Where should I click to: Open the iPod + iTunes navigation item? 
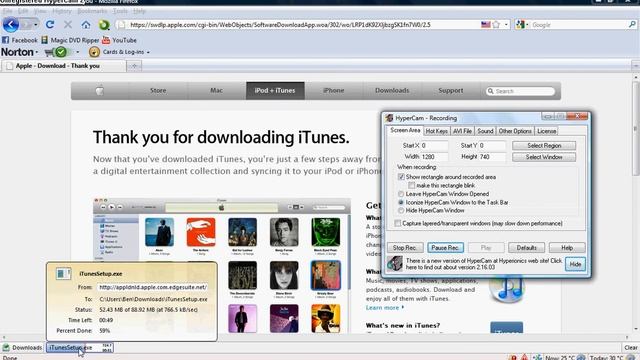pyautogui.click(x=275, y=91)
